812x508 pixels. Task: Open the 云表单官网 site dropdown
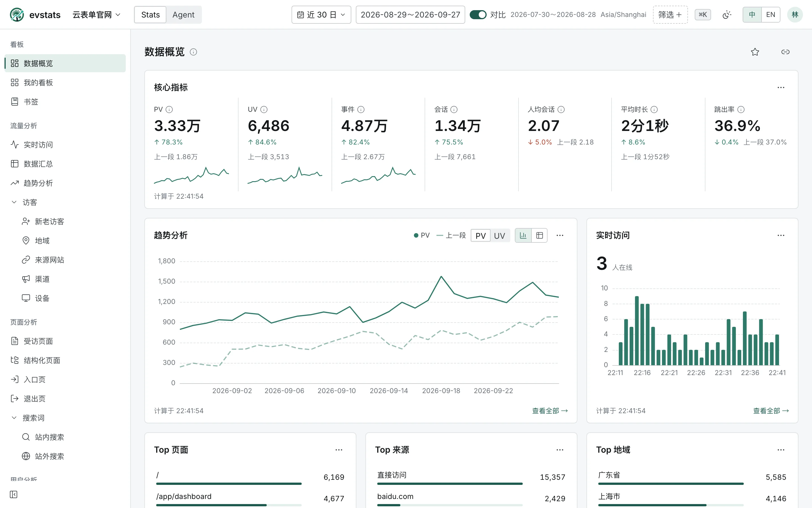pyautogui.click(x=96, y=15)
